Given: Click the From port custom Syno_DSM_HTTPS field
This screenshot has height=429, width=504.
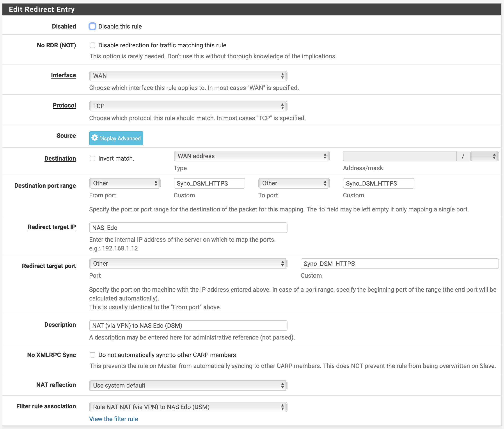Looking at the screenshot, I should (x=209, y=183).
